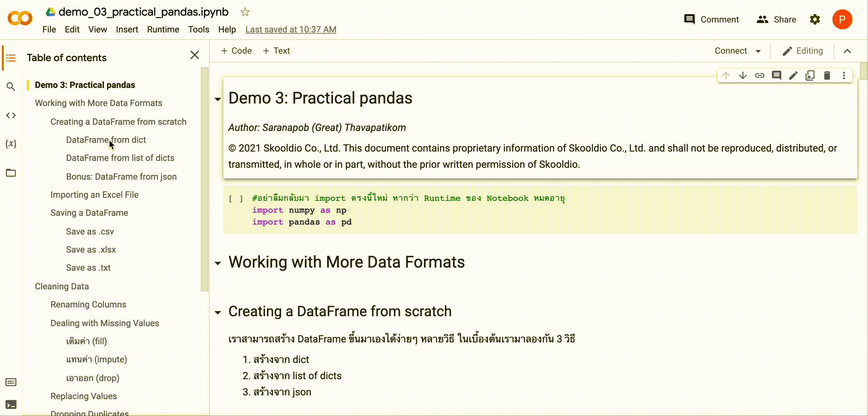
Task: Toggle the Table of contents sidebar icon
Action: pos(11,58)
